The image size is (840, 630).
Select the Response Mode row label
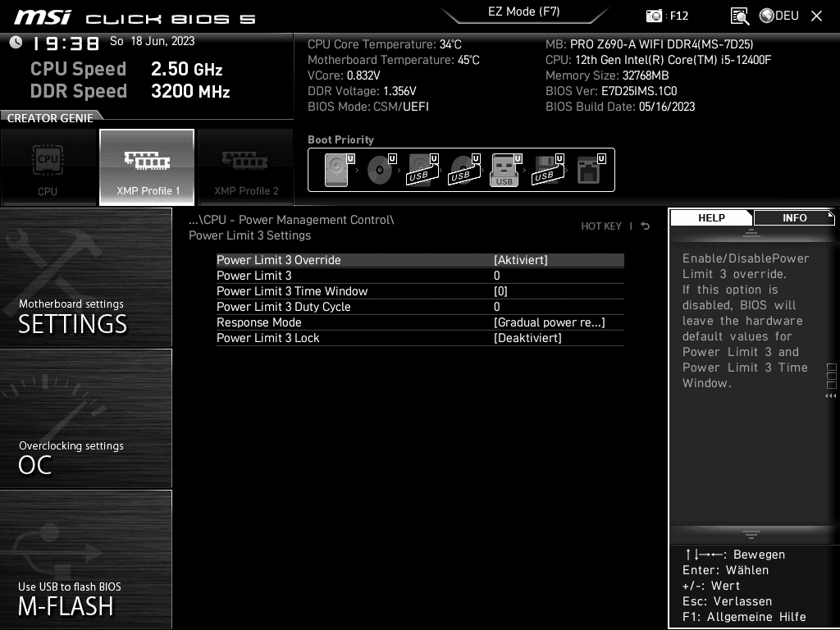coord(258,322)
